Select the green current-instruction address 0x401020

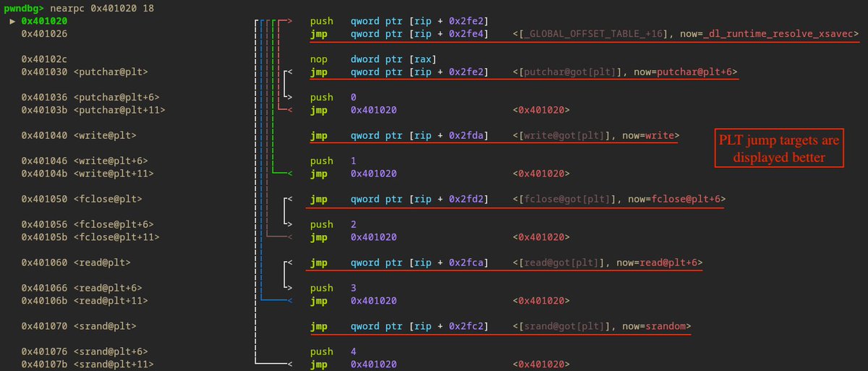pyautogui.click(x=44, y=21)
